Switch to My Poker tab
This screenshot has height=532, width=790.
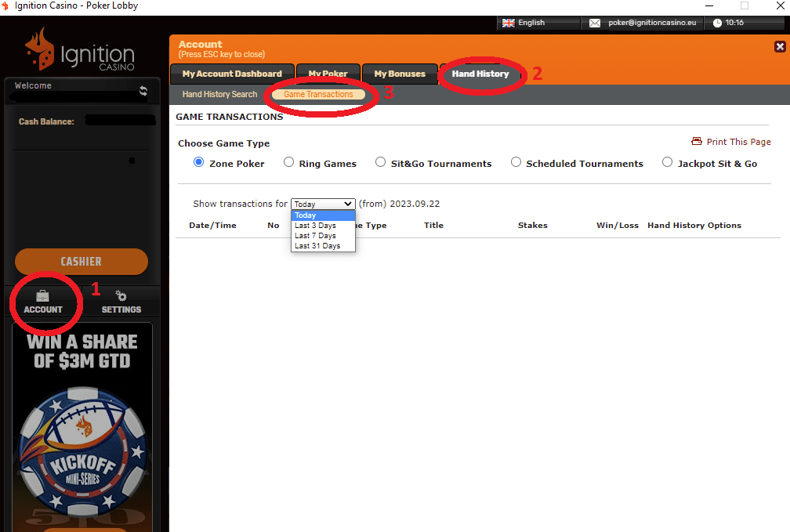(x=328, y=74)
